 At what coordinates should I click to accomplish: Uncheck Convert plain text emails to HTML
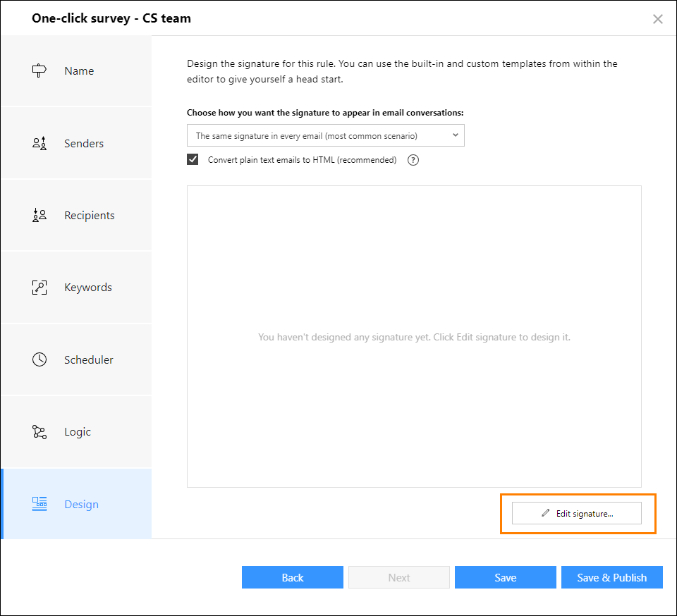click(x=193, y=159)
